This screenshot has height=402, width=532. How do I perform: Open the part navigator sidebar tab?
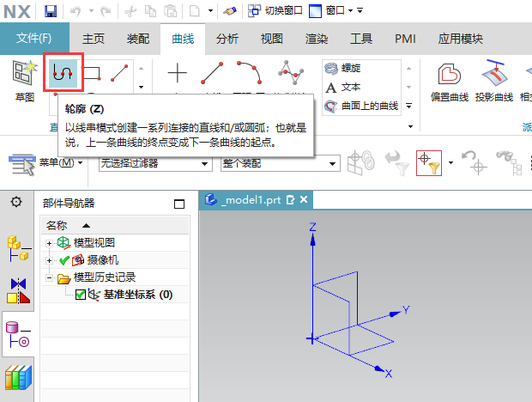coord(18,334)
